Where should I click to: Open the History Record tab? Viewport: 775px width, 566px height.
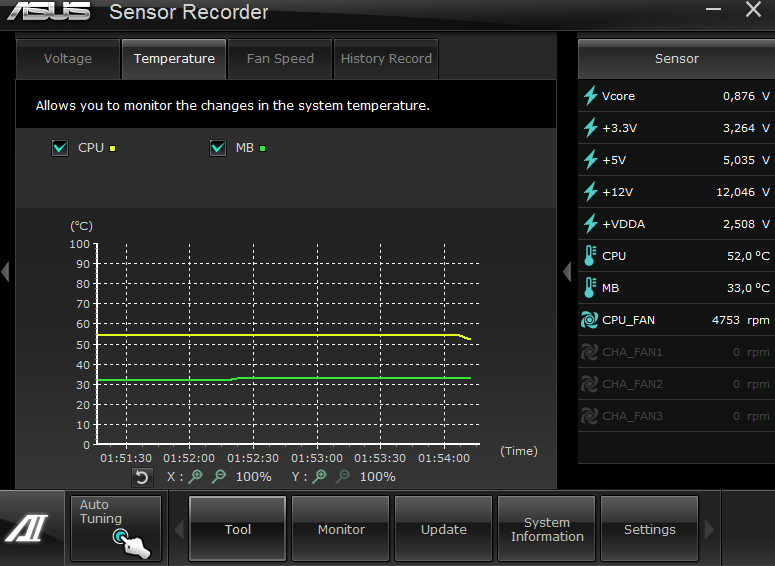pos(386,59)
